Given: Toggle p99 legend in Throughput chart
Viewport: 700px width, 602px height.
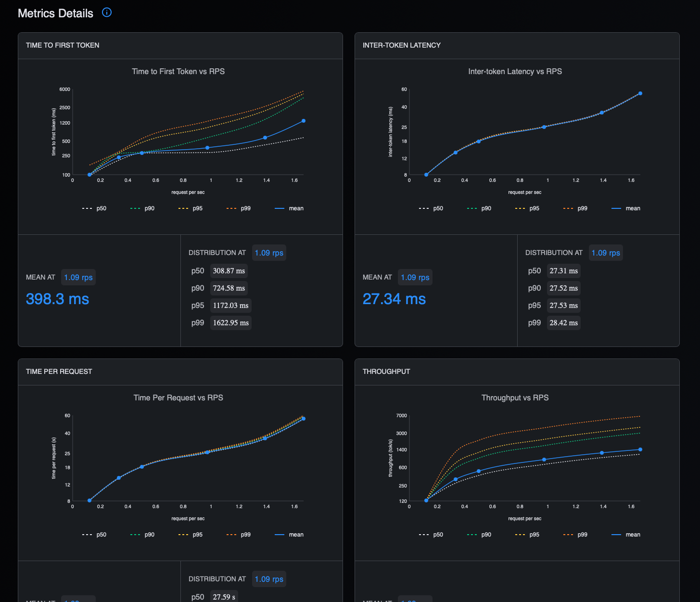Looking at the screenshot, I should click(575, 535).
